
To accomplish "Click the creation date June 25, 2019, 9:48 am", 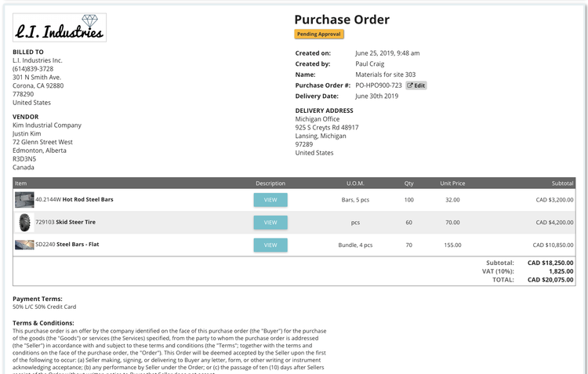I will click(387, 53).
